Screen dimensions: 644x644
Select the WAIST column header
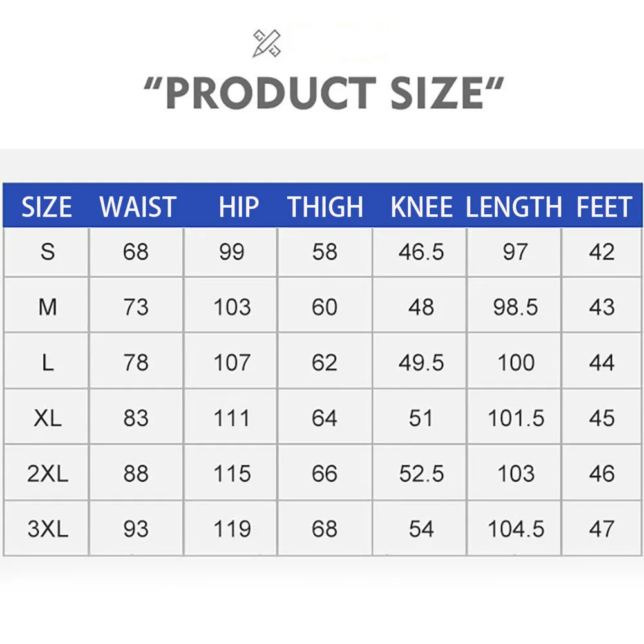pyautogui.click(x=138, y=207)
